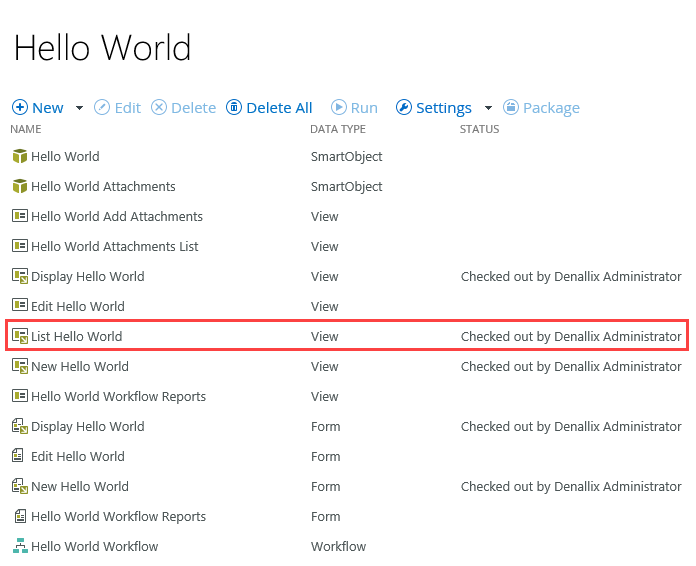The image size is (696, 566).
Task: Open the Settings menu
Action: pyautogui.click(x=434, y=108)
